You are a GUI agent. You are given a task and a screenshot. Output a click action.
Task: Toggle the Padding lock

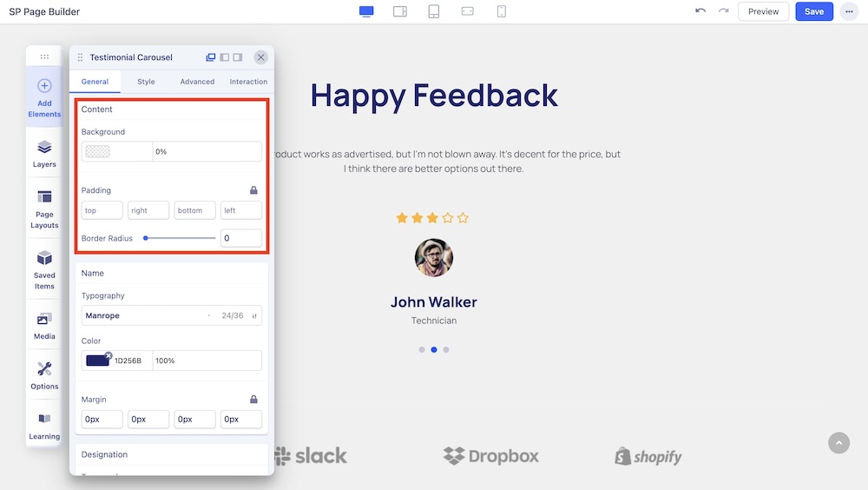click(253, 190)
